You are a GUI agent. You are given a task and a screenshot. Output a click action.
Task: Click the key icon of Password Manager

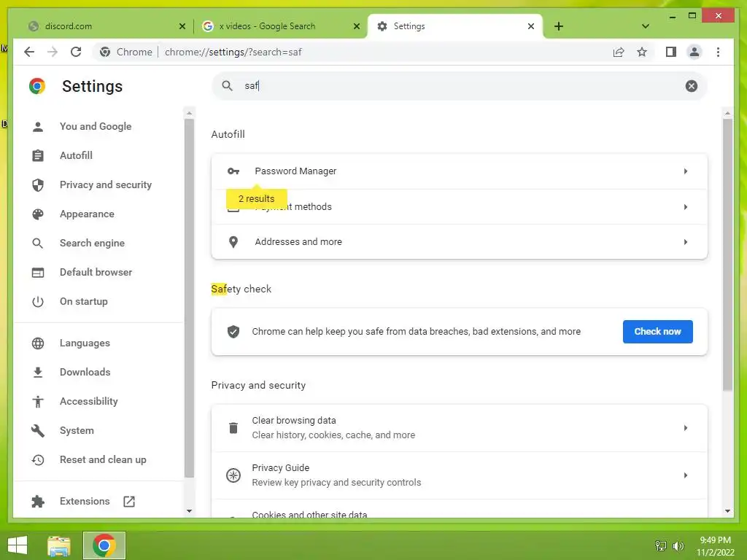coord(233,171)
